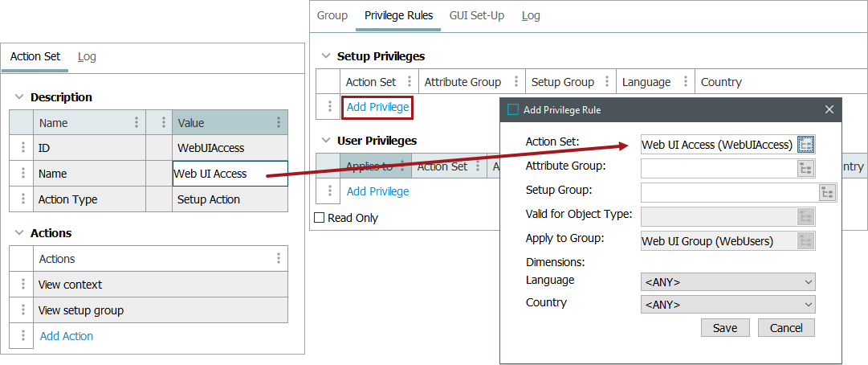Open Action Set picker in dialog

pos(806,145)
